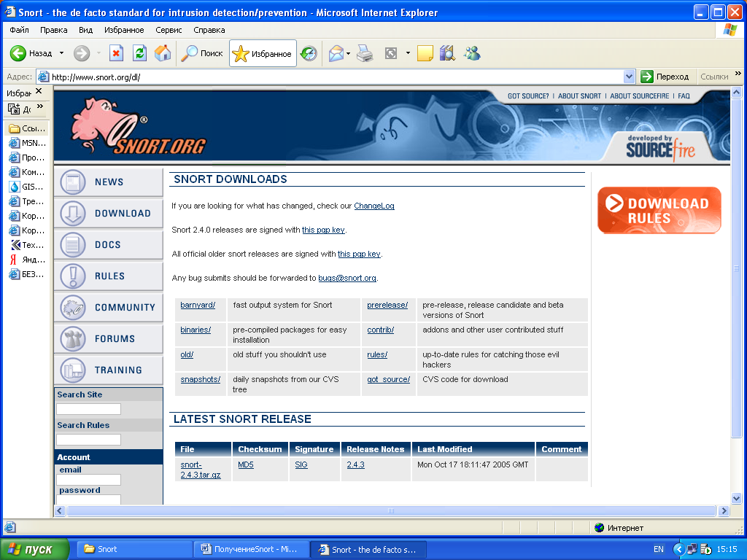Click the Account email input field
This screenshot has width=747, height=560.
click(88, 480)
